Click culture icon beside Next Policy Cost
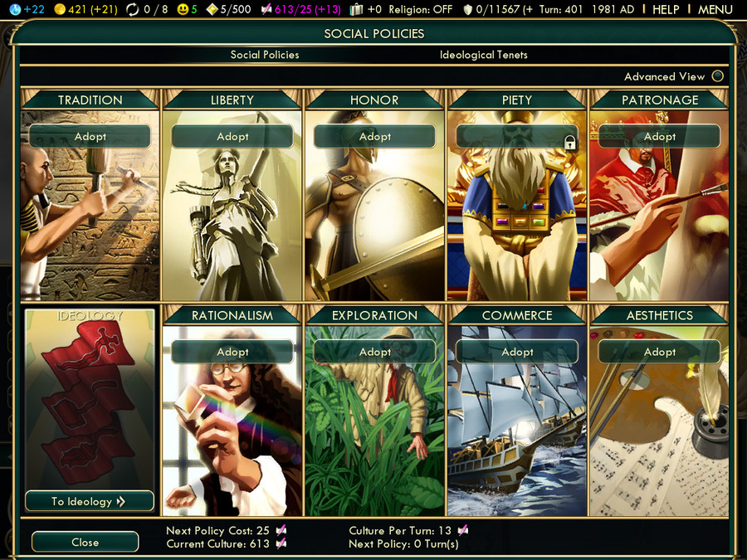Viewport: 747px width, 560px height. click(281, 530)
